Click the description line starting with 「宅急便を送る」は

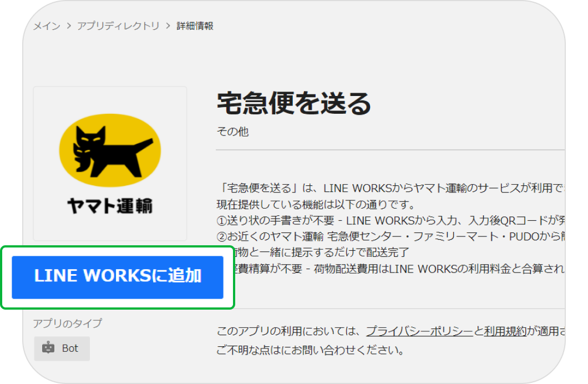pyautogui.click(x=388, y=188)
